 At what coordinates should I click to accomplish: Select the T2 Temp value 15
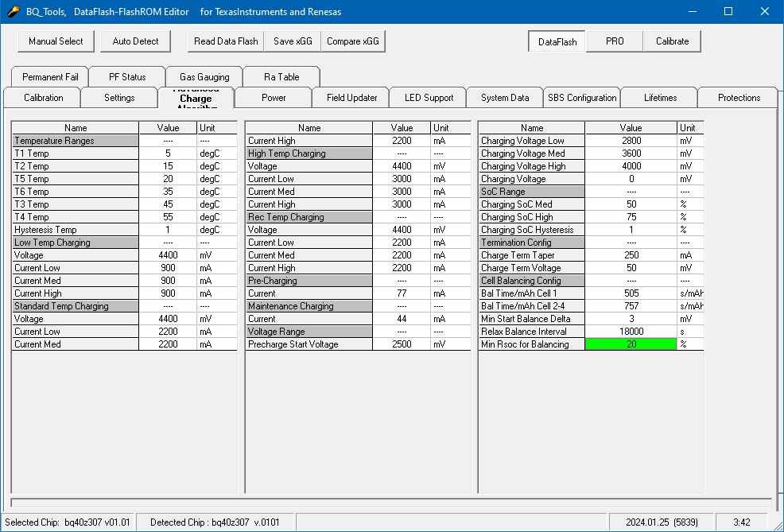[x=168, y=166]
